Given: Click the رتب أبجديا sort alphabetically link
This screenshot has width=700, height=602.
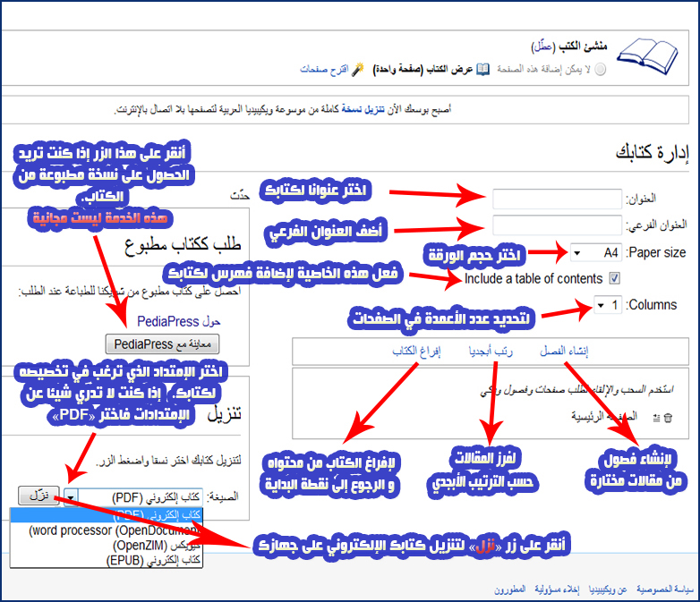Looking at the screenshot, I should coord(491,352).
